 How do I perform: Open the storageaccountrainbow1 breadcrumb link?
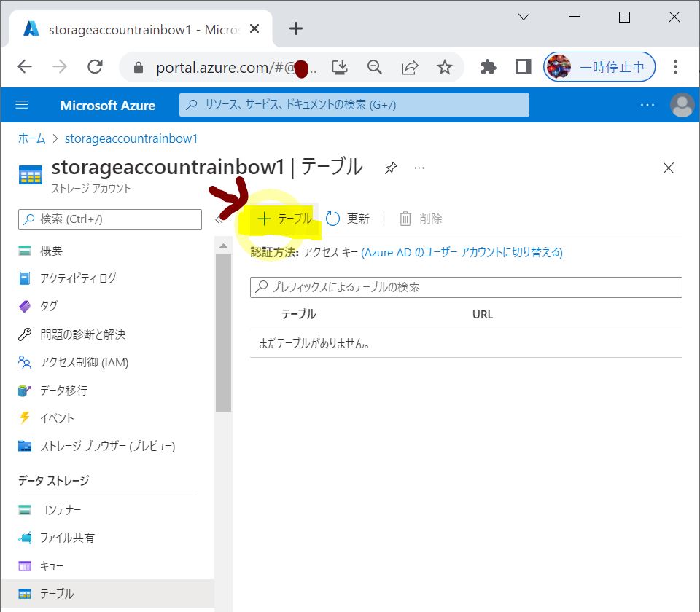point(131,138)
